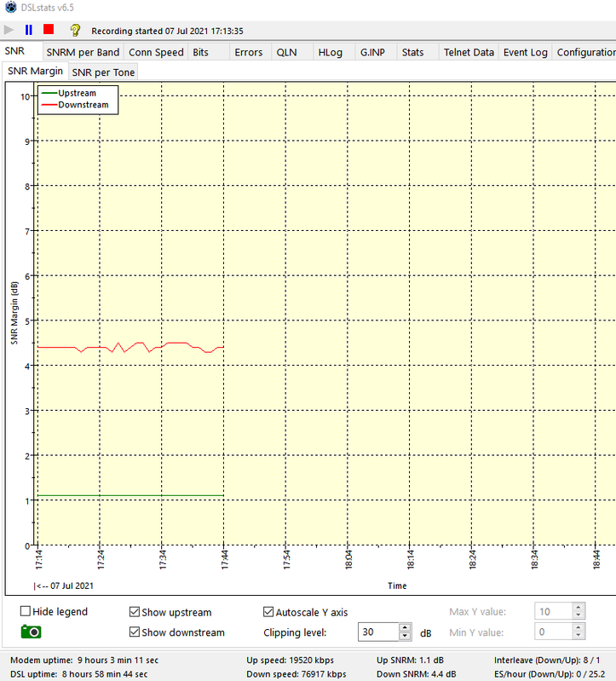Increase Max Y value with up arrow
This screenshot has height=681, width=616.
click(579, 607)
